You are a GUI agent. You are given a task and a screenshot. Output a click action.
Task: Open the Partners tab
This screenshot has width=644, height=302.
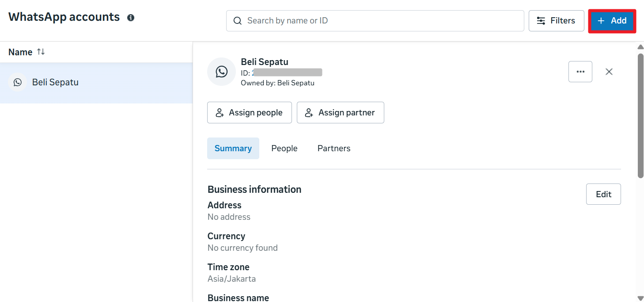pyautogui.click(x=333, y=149)
